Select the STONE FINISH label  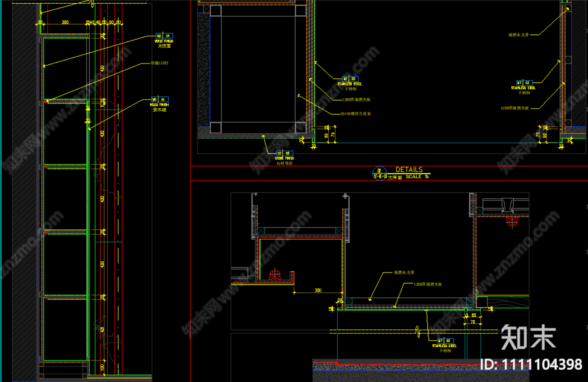[285, 159]
